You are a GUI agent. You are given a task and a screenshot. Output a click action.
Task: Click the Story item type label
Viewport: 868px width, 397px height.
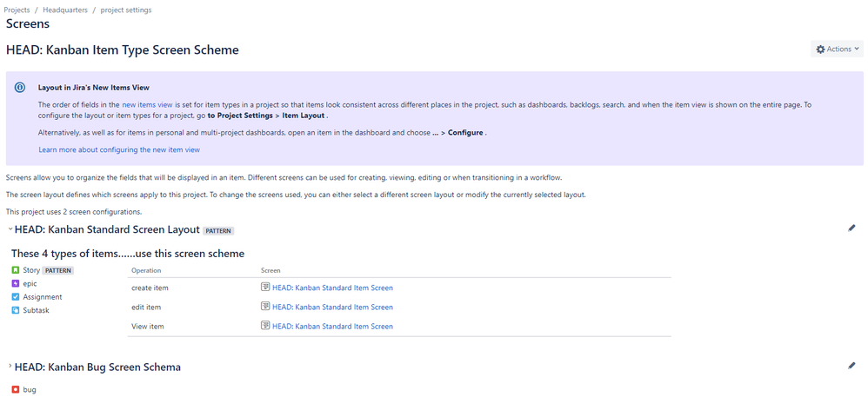[x=31, y=270]
